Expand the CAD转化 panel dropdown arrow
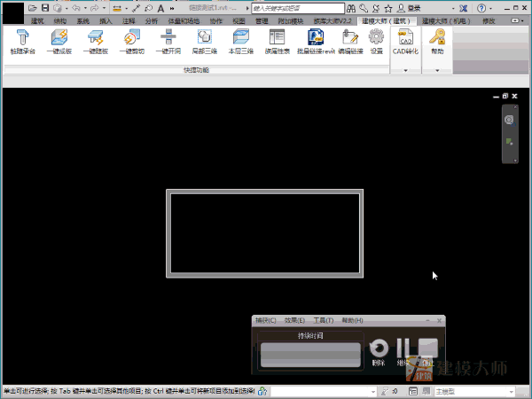This screenshot has width=532, height=399. click(x=405, y=71)
